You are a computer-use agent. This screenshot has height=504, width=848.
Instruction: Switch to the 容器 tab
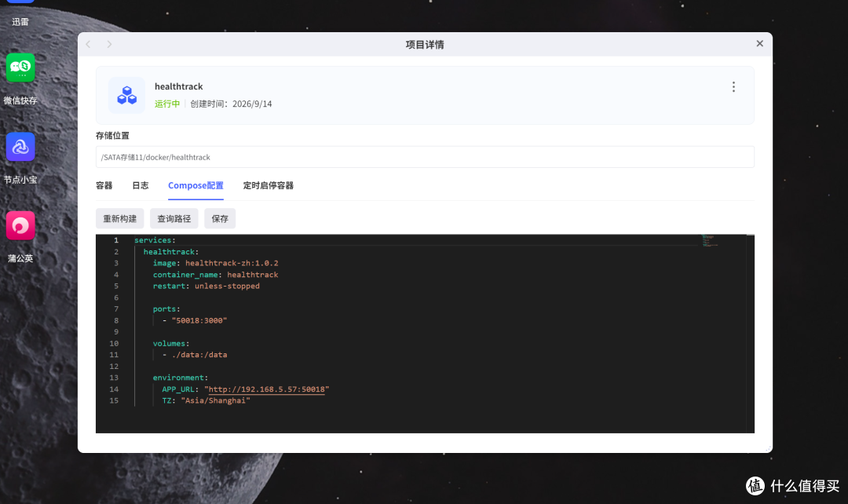point(104,185)
